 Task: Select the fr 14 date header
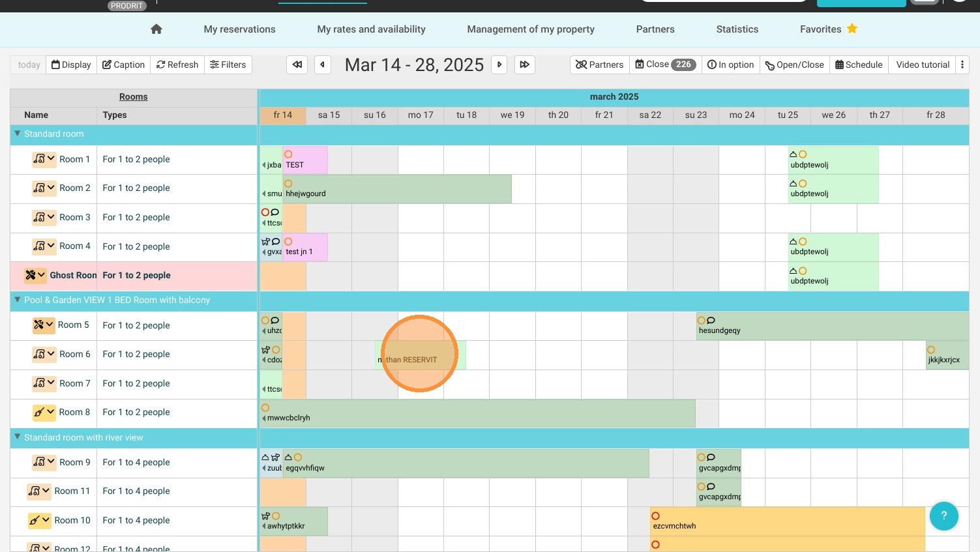coord(282,115)
